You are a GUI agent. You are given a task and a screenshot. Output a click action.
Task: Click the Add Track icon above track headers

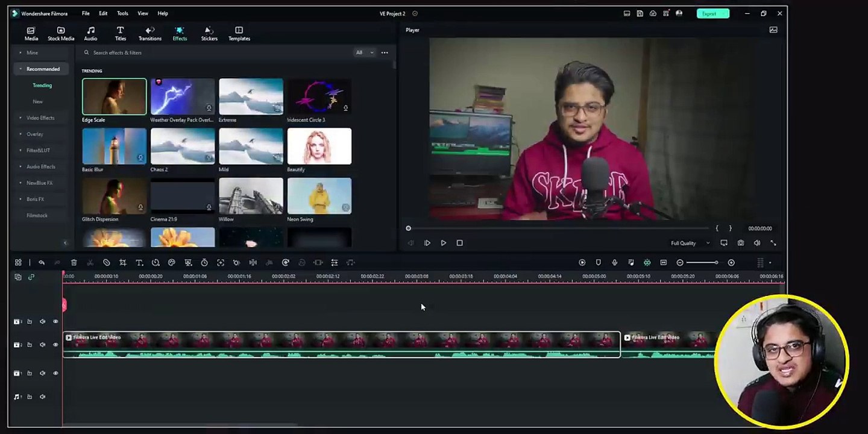coord(18,277)
